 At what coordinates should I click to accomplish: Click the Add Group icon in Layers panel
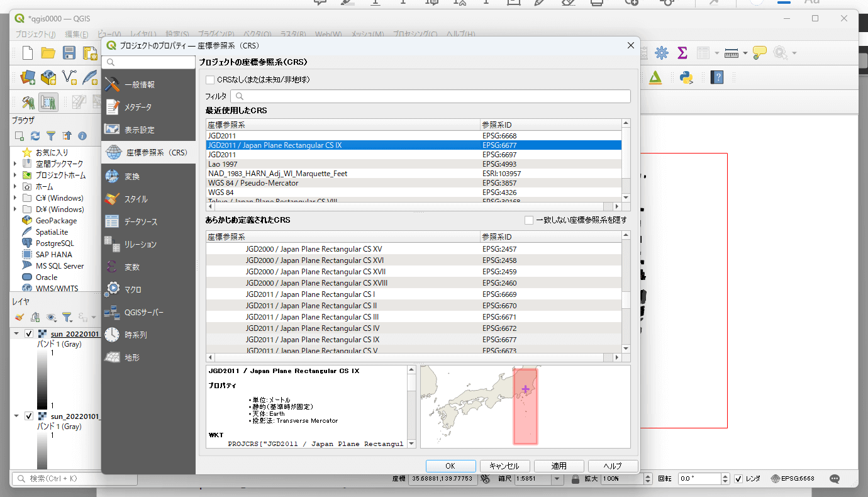[35, 317]
